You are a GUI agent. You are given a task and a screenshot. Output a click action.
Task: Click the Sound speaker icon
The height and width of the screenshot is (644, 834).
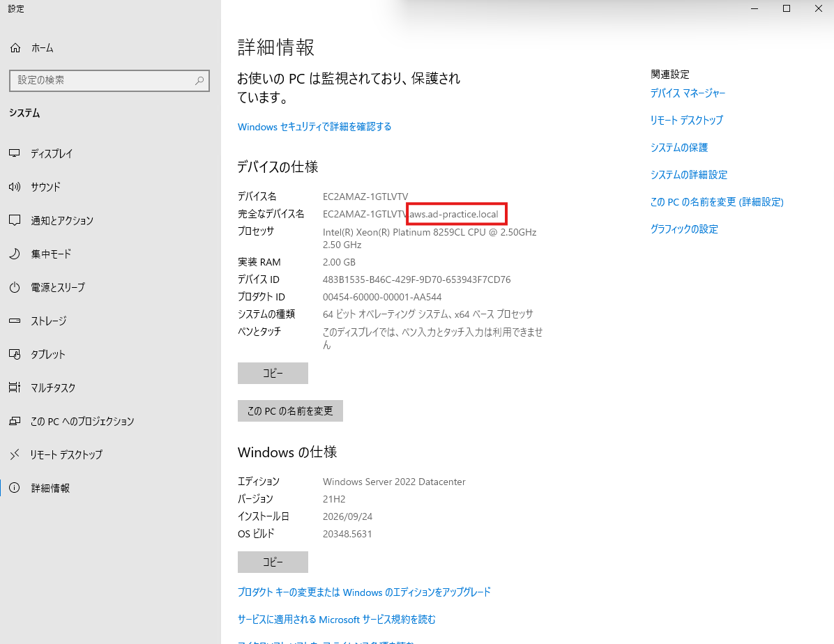pos(15,187)
